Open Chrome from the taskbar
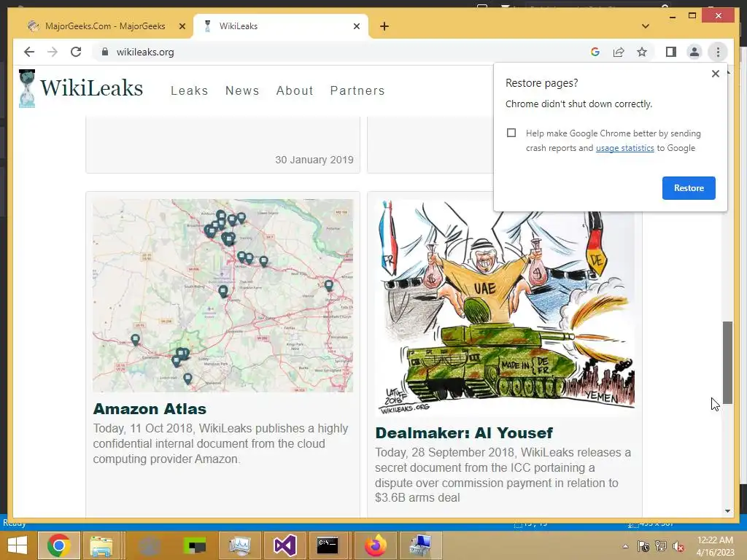Viewport: 747px width, 560px height. (59, 545)
